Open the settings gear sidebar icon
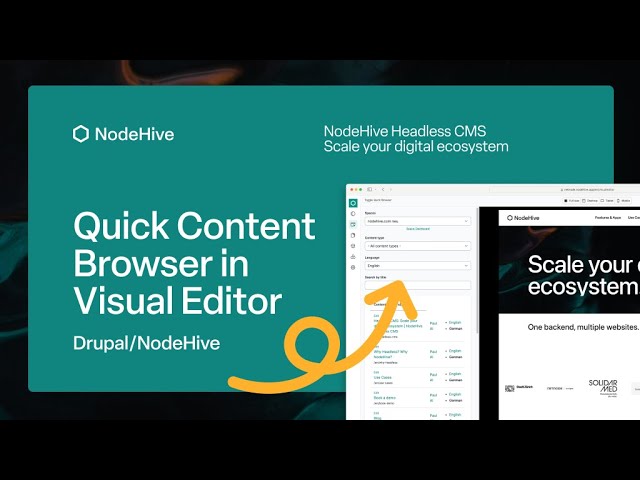The image size is (640, 480). coord(353,267)
